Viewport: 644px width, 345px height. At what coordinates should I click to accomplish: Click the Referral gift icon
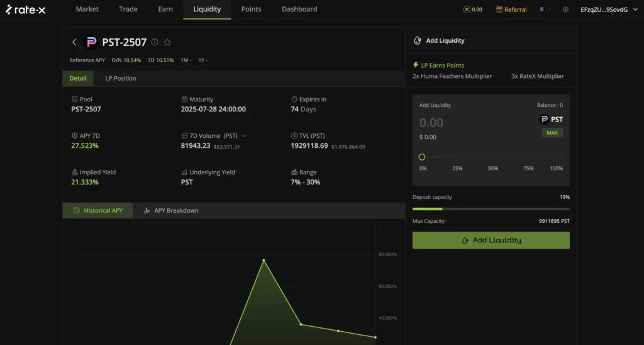(x=499, y=9)
